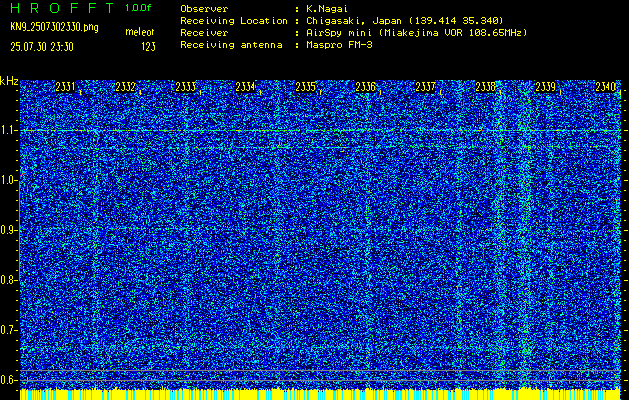This screenshot has width=629, height=400.
Task: Click the 0.9 frequency axis label
Action: click(x=7, y=230)
